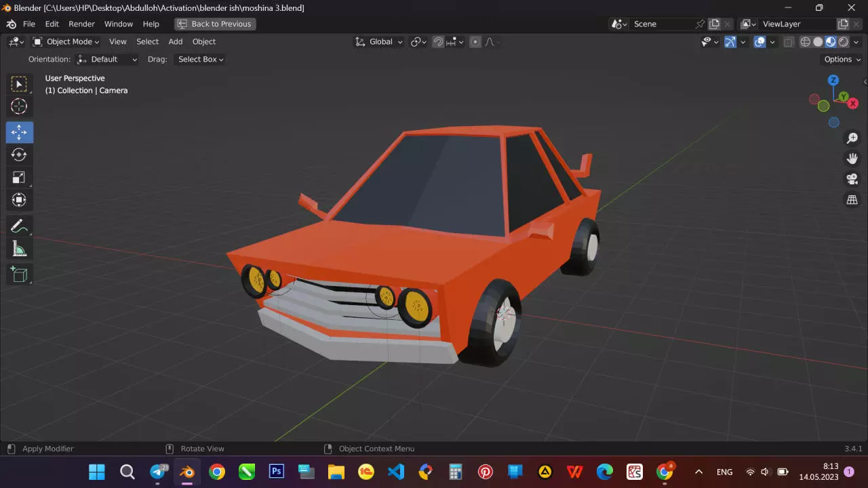Switch to Wireframe shading

coord(806,41)
